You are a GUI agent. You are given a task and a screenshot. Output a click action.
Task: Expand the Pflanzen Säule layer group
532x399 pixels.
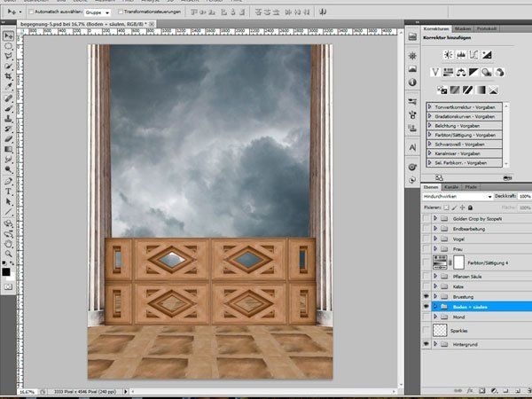click(435, 276)
